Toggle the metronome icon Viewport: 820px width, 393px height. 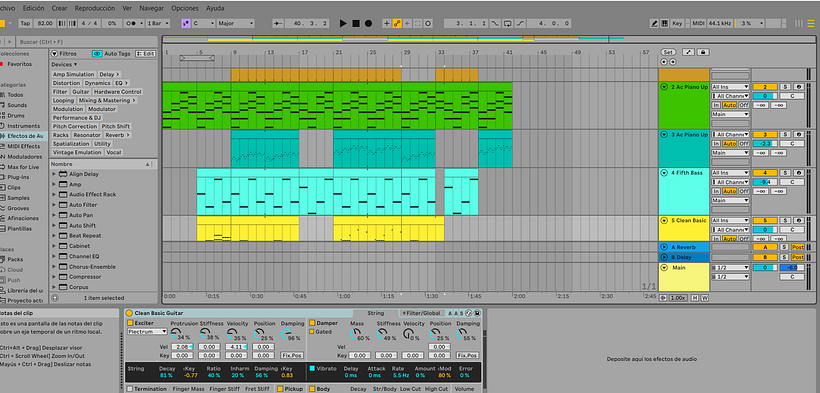[x=130, y=24]
